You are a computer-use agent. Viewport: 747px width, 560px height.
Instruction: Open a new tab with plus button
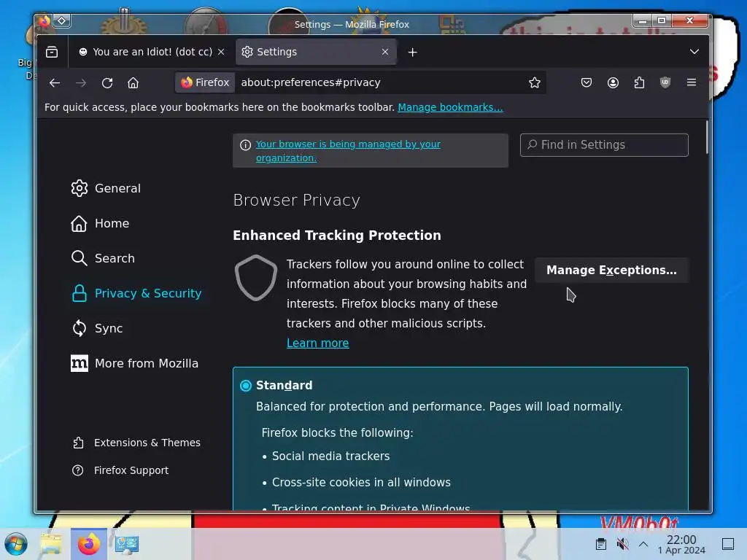413,52
